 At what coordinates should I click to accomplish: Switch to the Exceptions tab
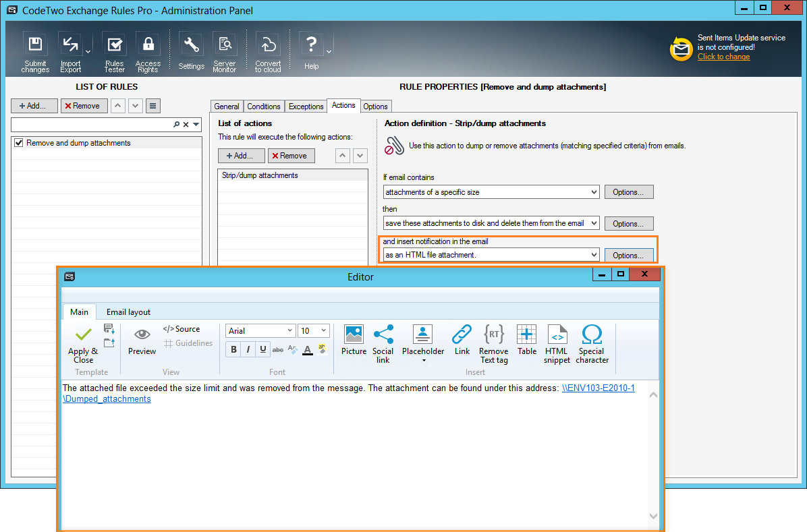pyautogui.click(x=306, y=107)
